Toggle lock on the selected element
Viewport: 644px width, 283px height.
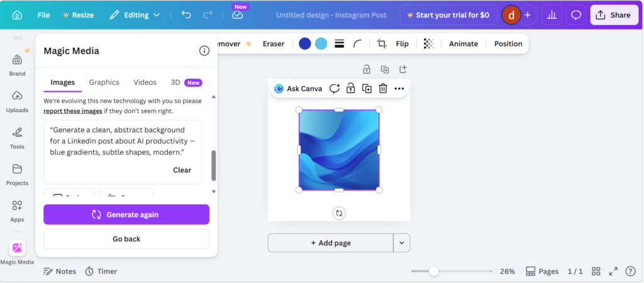coord(351,89)
